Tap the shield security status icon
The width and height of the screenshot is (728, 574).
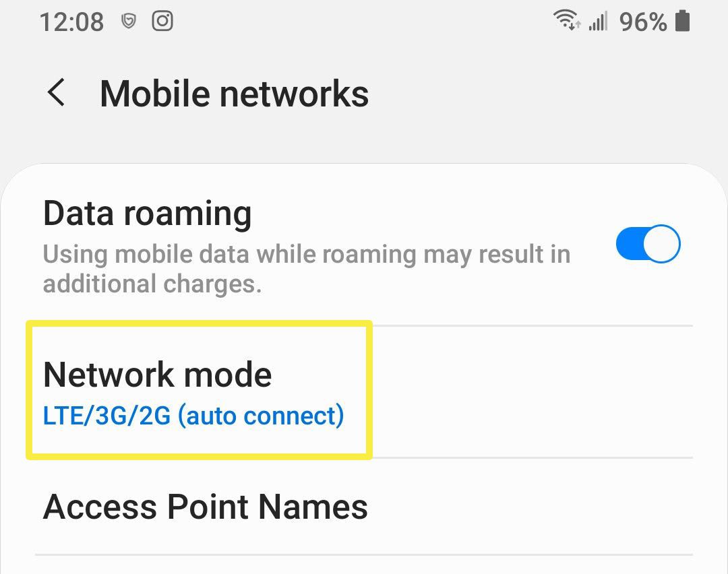coord(129,21)
